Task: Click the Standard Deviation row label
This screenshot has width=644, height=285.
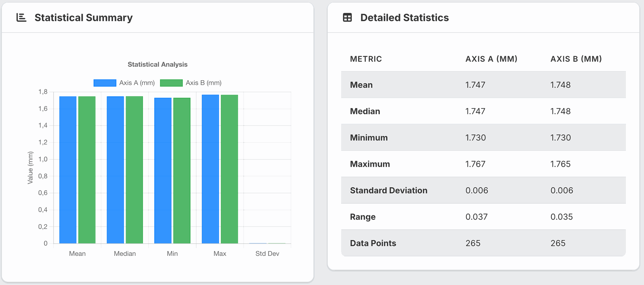Action: [x=388, y=191]
